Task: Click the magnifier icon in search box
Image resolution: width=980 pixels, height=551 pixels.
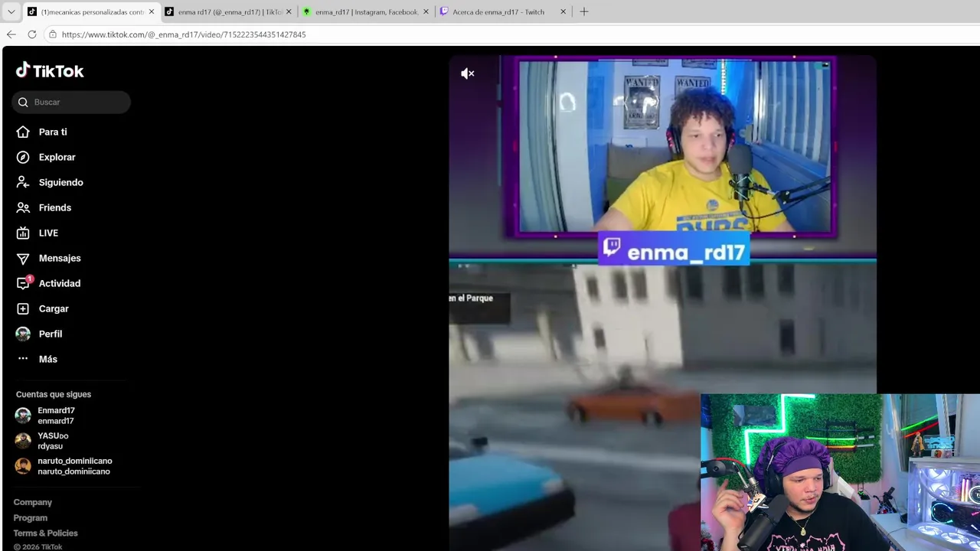Action: point(23,102)
